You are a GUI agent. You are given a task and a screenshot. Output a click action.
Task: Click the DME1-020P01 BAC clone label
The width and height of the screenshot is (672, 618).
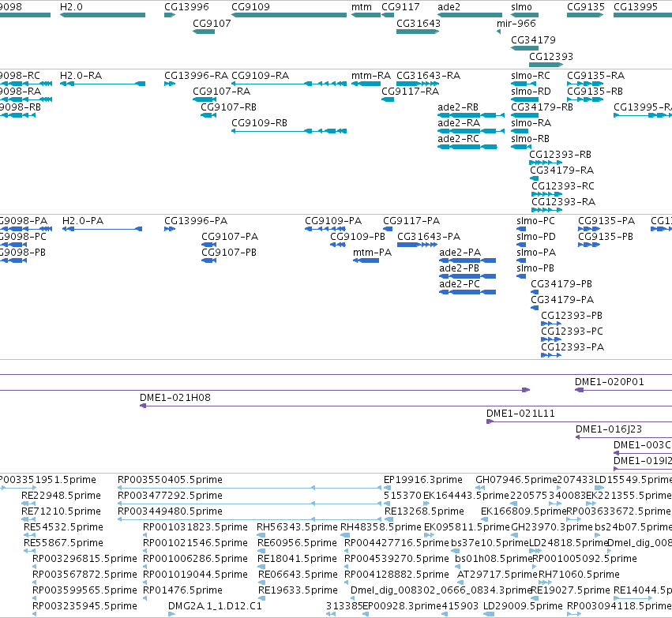(x=610, y=382)
